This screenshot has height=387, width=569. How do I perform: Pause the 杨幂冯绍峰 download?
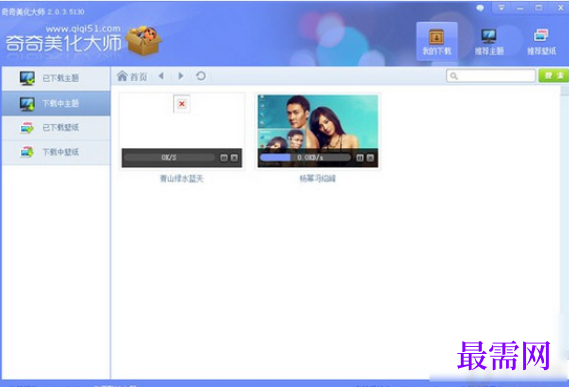(x=360, y=158)
